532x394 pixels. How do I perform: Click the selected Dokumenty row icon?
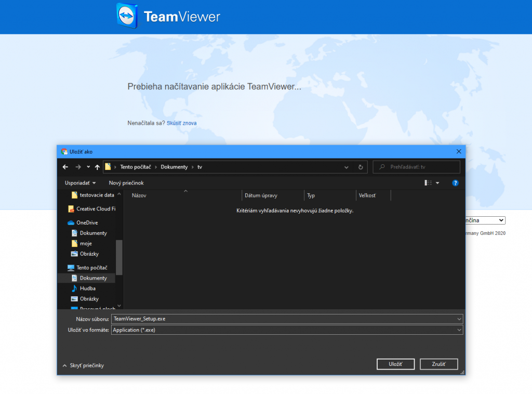[x=74, y=278]
